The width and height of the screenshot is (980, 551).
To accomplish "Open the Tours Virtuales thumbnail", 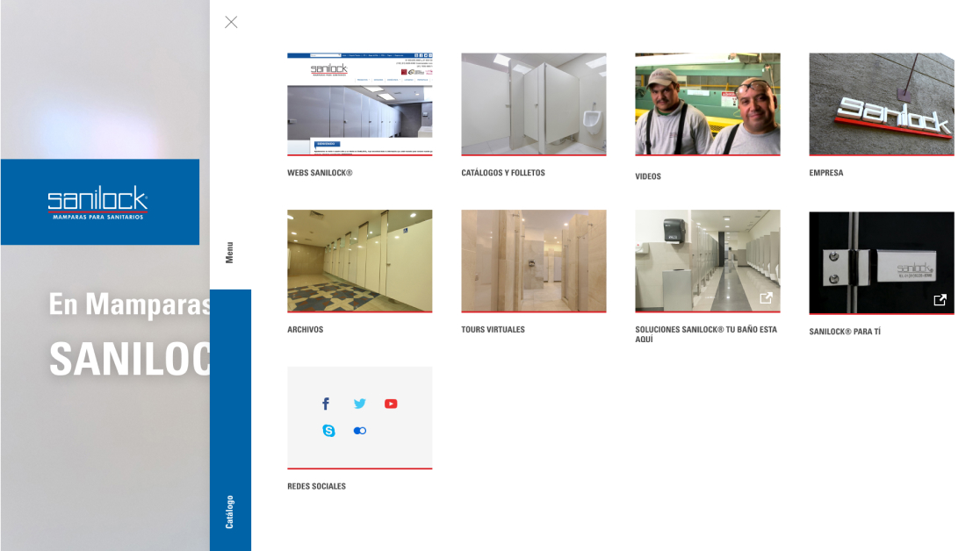I will click(534, 261).
